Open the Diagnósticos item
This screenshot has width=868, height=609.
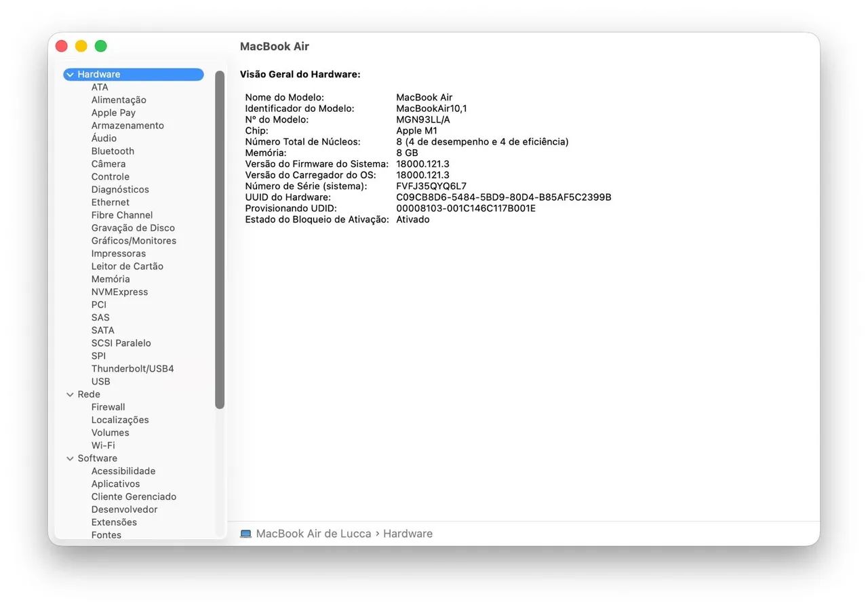[x=120, y=190]
